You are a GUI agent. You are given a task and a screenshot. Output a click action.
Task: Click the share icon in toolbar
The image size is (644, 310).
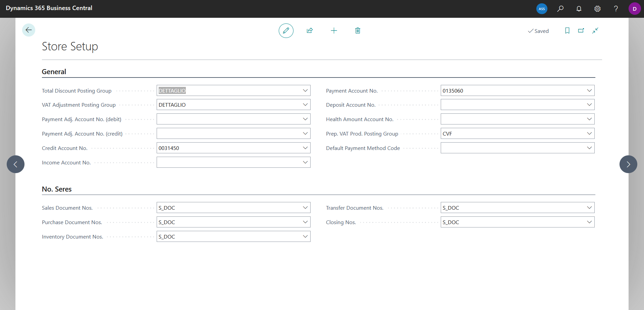pos(310,31)
